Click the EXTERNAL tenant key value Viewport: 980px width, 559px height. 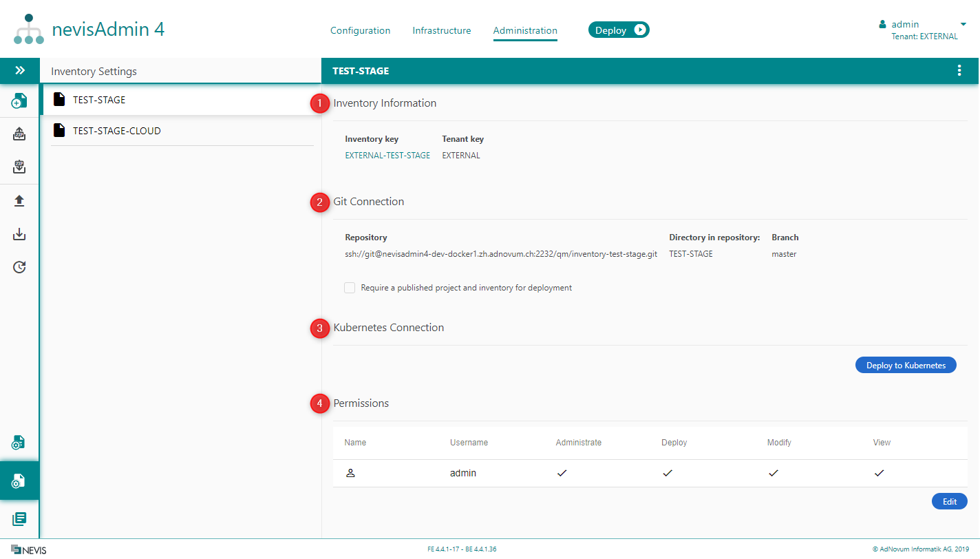pos(461,156)
